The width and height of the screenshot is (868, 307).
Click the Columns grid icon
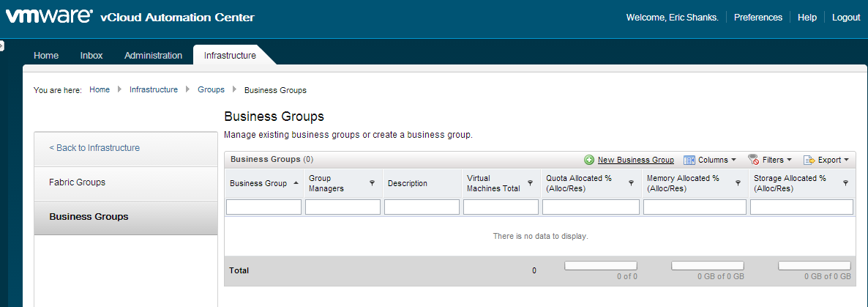pyautogui.click(x=689, y=160)
